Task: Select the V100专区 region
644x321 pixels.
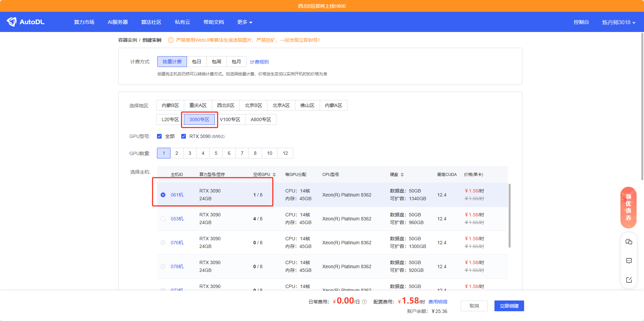Action: click(230, 119)
